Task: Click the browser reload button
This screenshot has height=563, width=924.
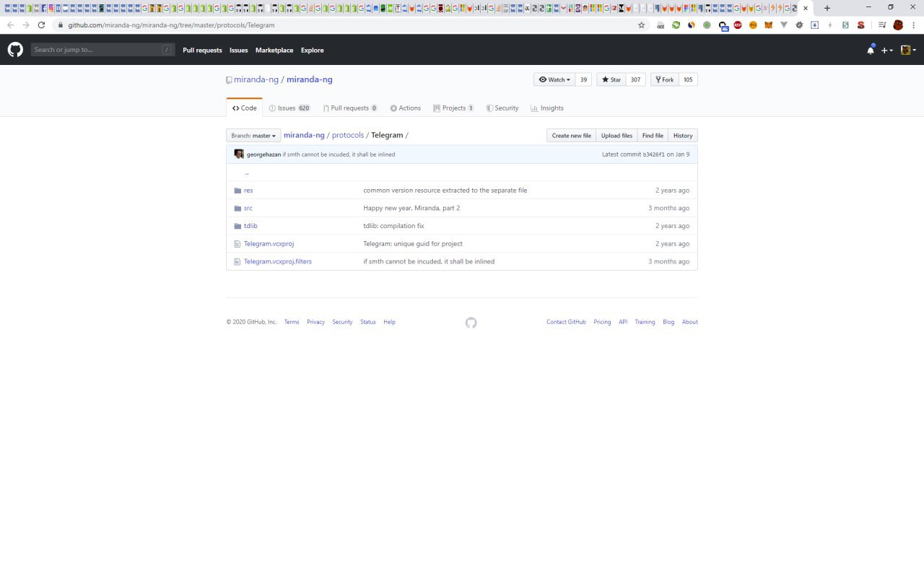Action: [x=41, y=25]
